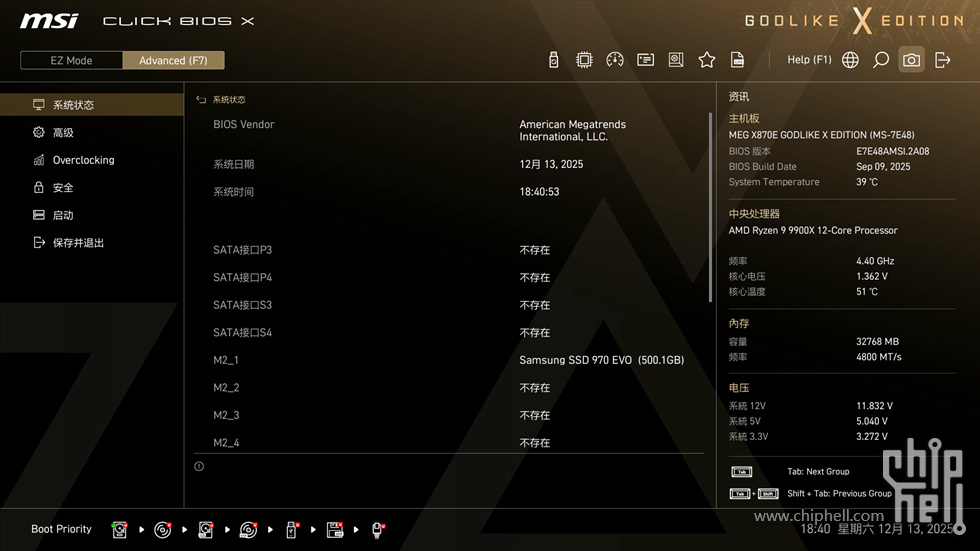Open the Overclocking menu

(x=83, y=160)
